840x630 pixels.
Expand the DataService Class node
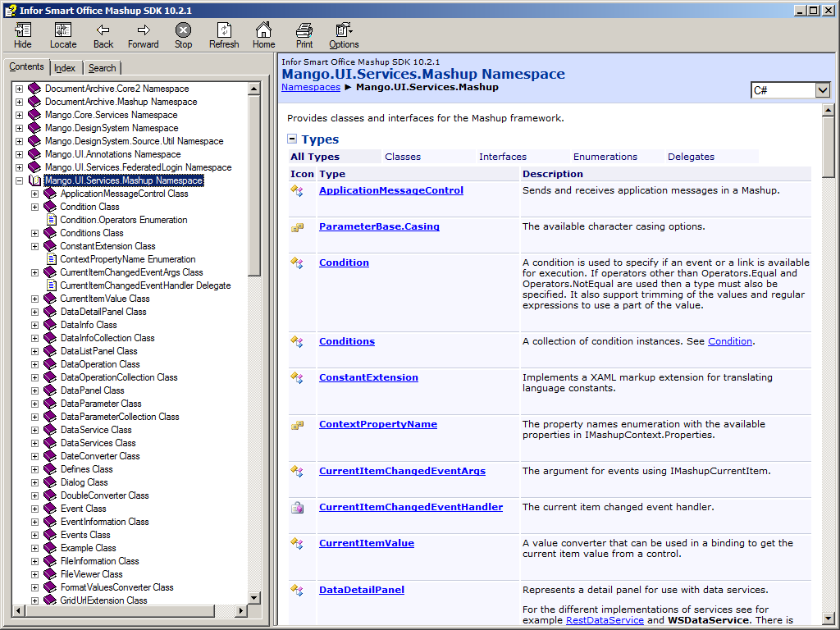[x=35, y=430]
